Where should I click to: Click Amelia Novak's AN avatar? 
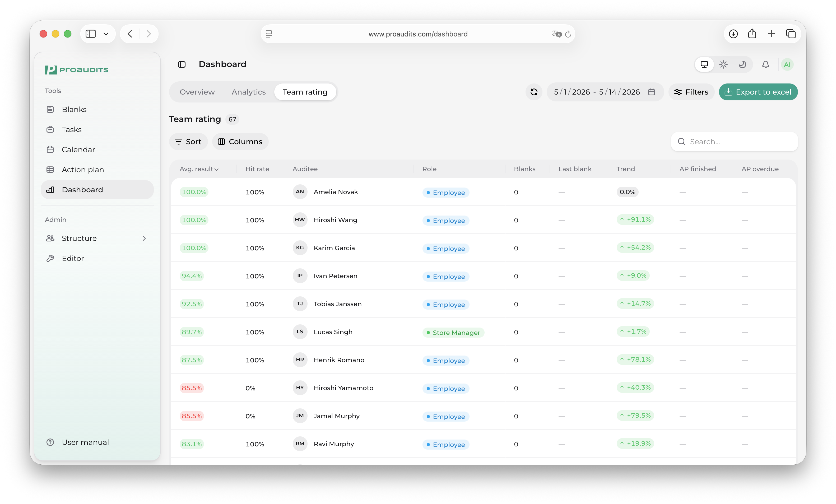pos(300,192)
